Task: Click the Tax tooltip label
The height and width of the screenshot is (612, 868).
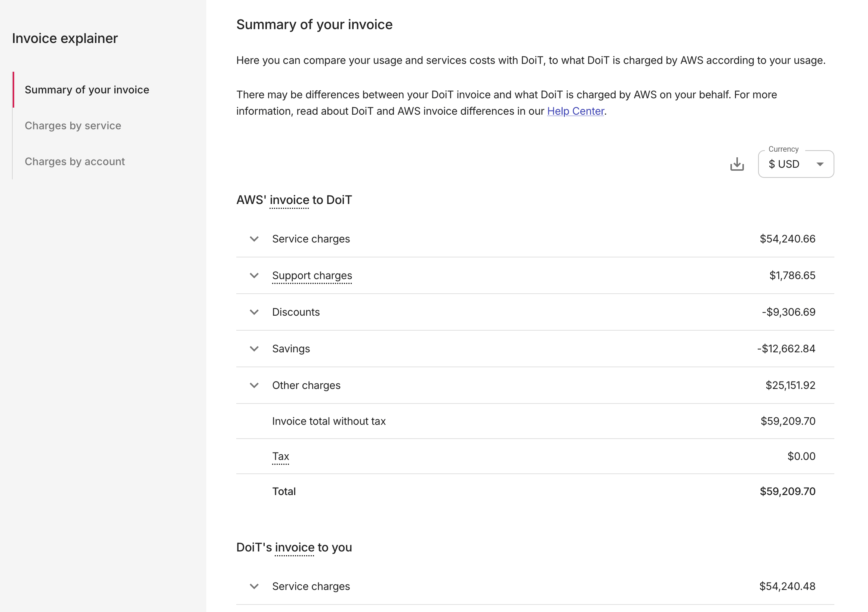Action: point(280,456)
